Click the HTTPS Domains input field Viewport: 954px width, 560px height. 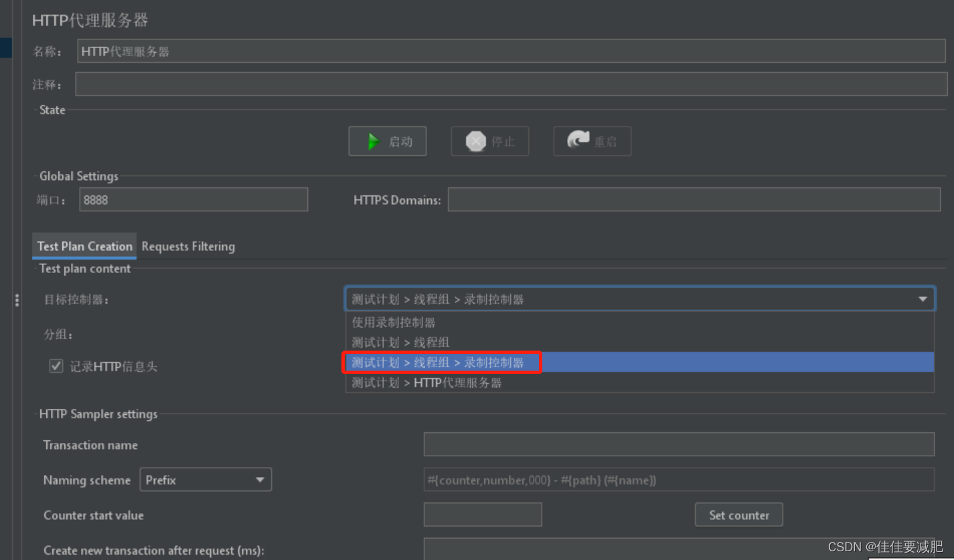pos(694,199)
